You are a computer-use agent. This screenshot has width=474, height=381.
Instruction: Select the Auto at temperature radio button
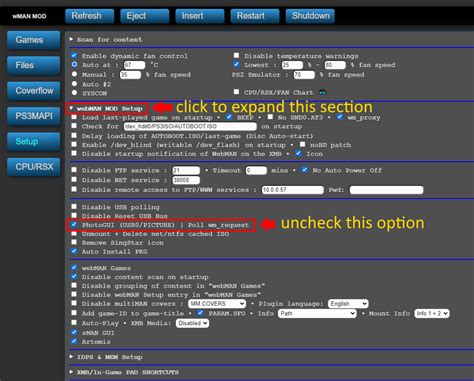coord(74,64)
